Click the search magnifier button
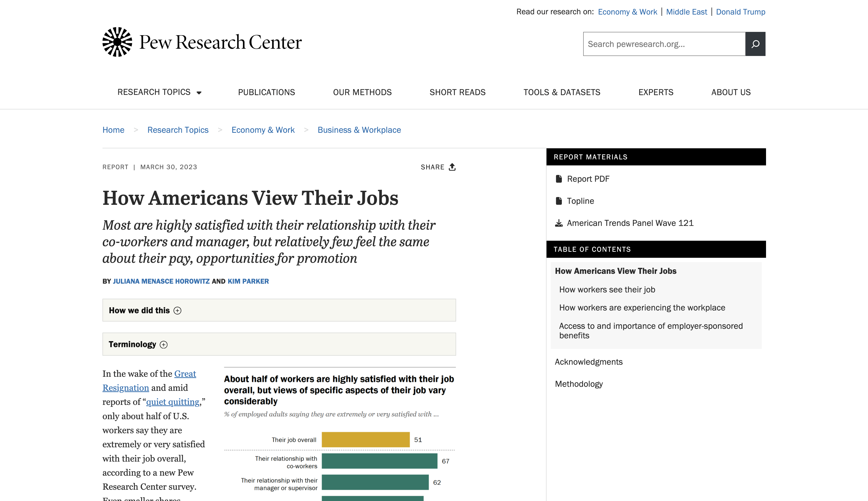 click(755, 44)
